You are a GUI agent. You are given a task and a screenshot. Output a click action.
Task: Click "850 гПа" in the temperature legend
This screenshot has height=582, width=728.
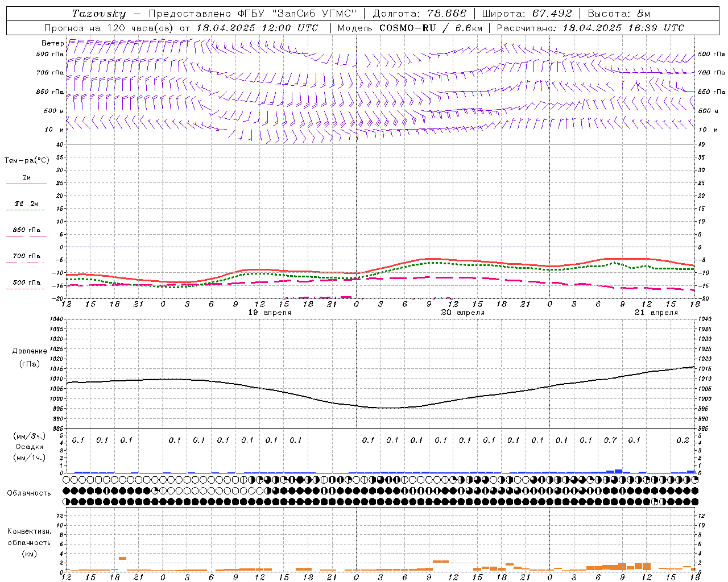pos(26,230)
